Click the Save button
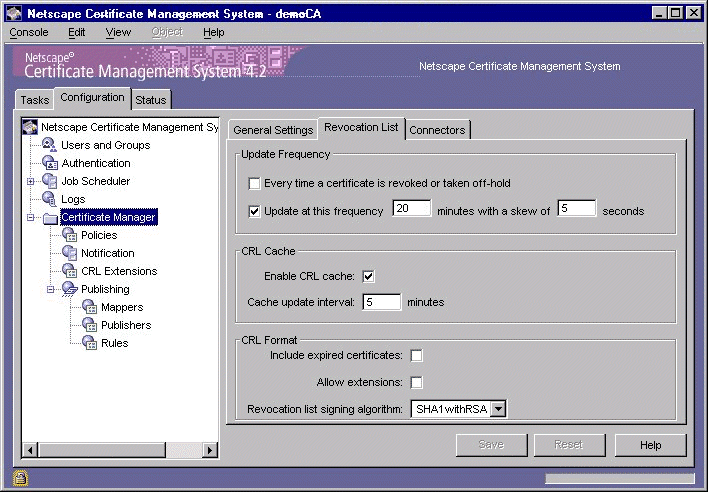Viewport: 708px width, 492px height. pyautogui.click(x=491, y=445)
